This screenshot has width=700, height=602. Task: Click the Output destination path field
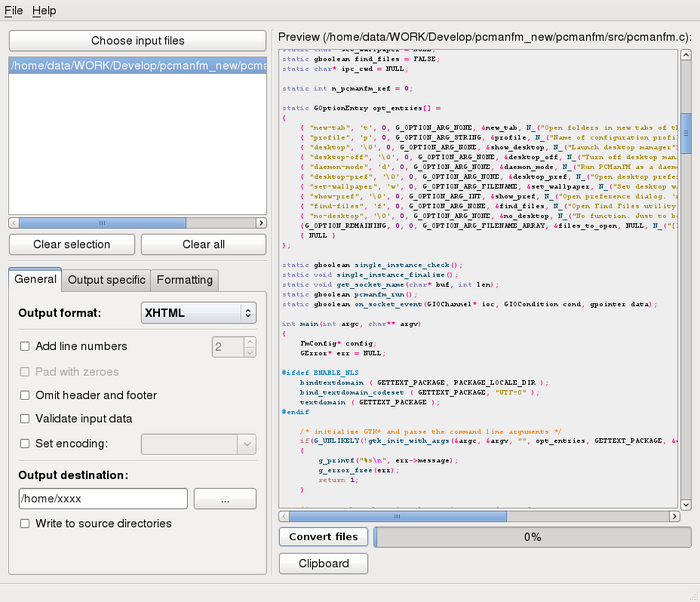[103, 498]
